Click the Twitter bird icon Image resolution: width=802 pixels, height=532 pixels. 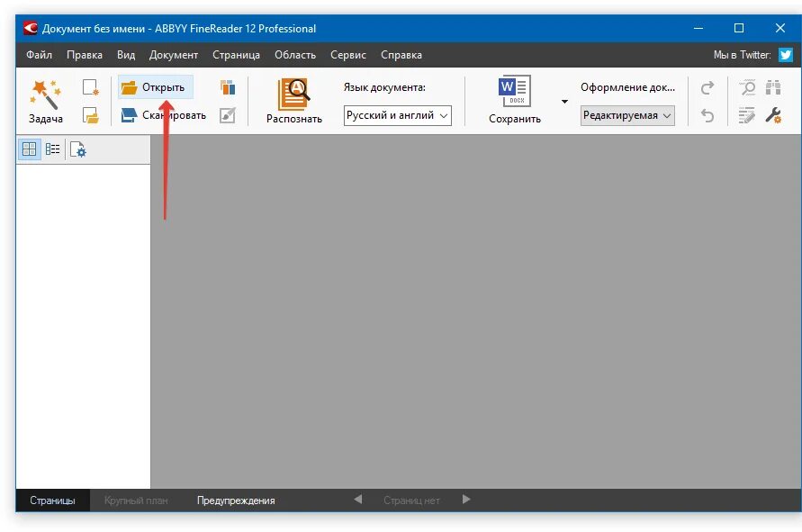[x=786, y=55]
